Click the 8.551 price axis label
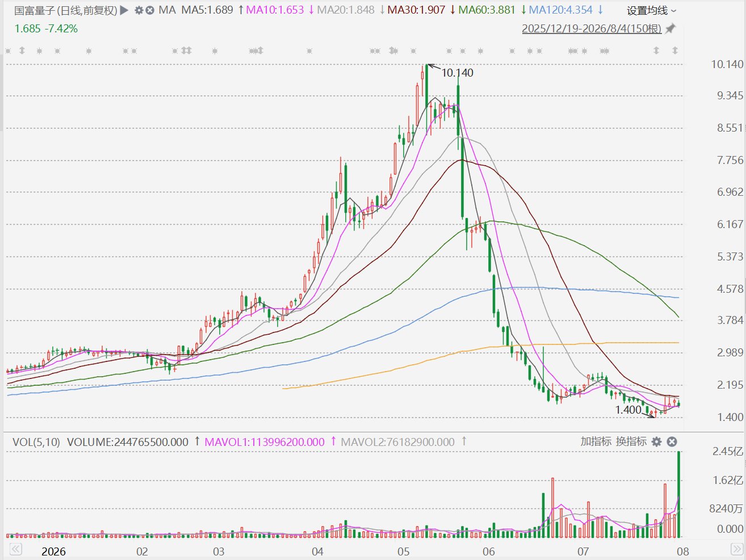The height and width of the screenshot is (560, 746). (730, 128)
